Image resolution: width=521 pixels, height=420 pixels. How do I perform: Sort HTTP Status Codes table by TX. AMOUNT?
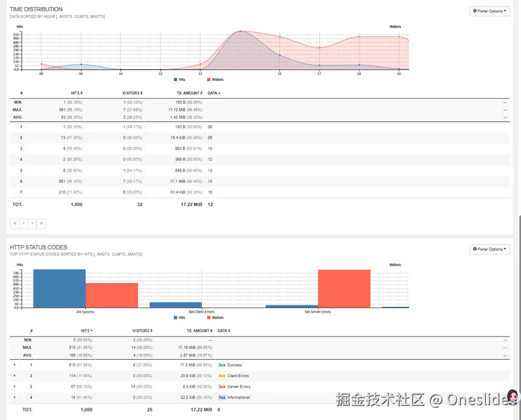tap(199, 331)
